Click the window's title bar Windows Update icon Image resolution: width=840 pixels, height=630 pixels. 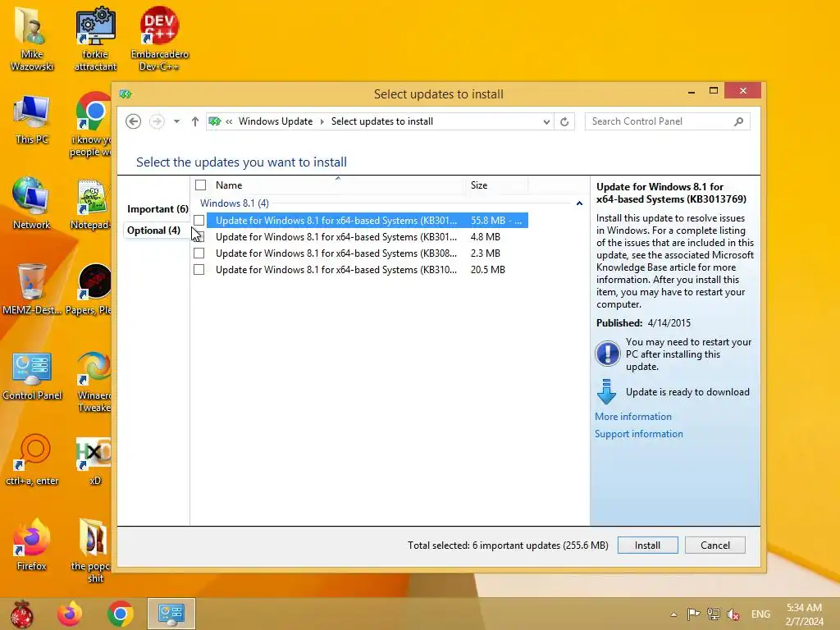(126, 94)
